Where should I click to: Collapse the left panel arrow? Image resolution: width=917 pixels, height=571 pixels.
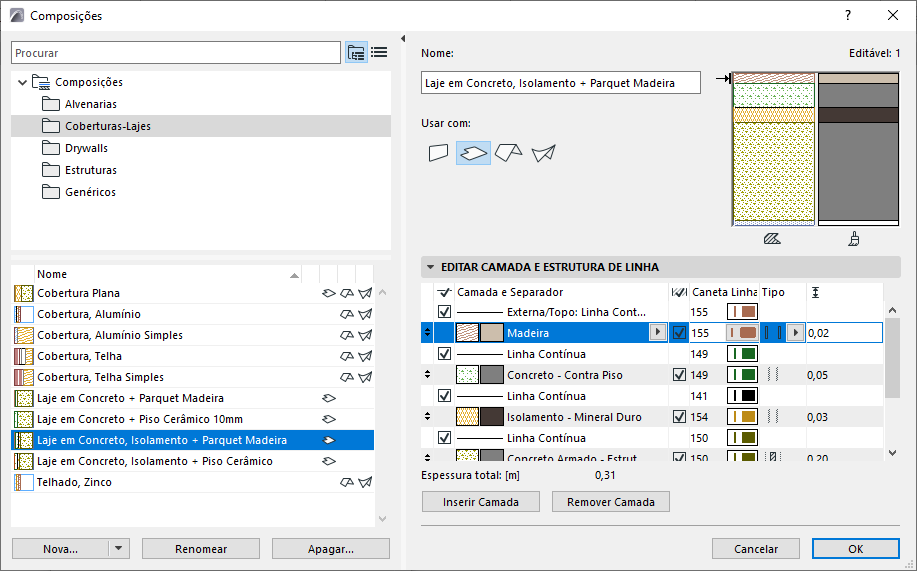point(403,39)
